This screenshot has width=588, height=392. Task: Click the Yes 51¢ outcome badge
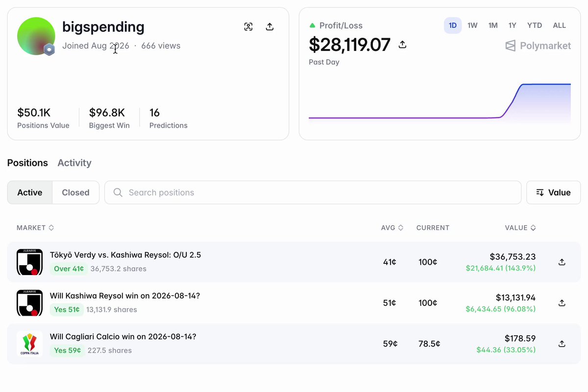67,309
